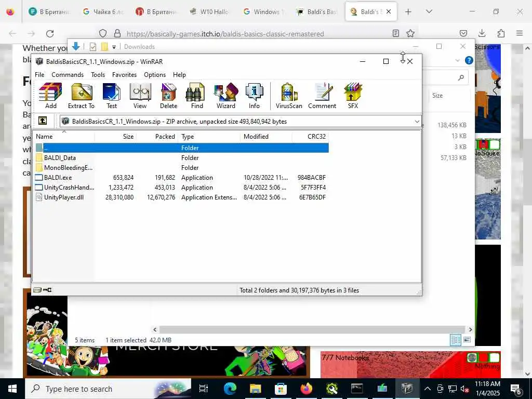Sort by the CRC32 column header
This screenshot has height=399, width=532.
click(x=311, y=137)
